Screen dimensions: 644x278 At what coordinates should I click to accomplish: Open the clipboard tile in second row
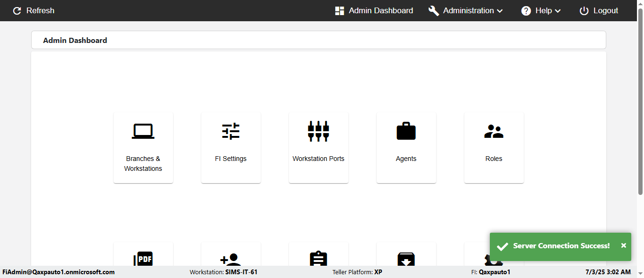(319, 254)
